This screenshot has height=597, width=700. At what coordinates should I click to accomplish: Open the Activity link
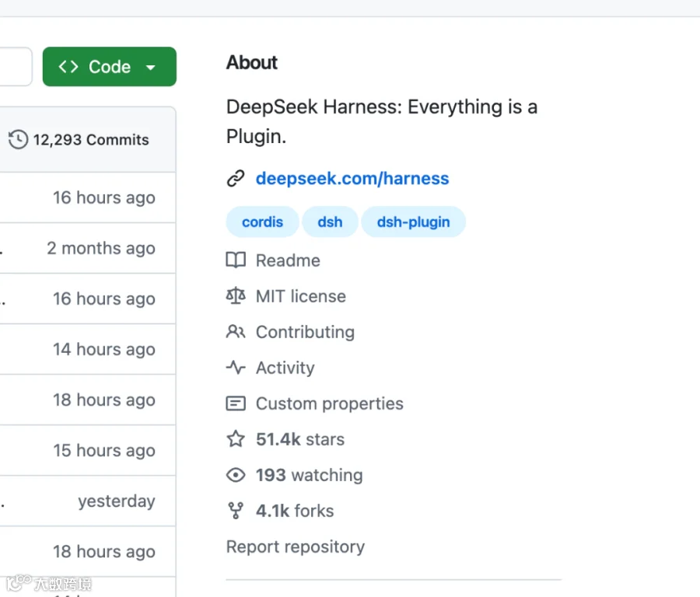285,368
